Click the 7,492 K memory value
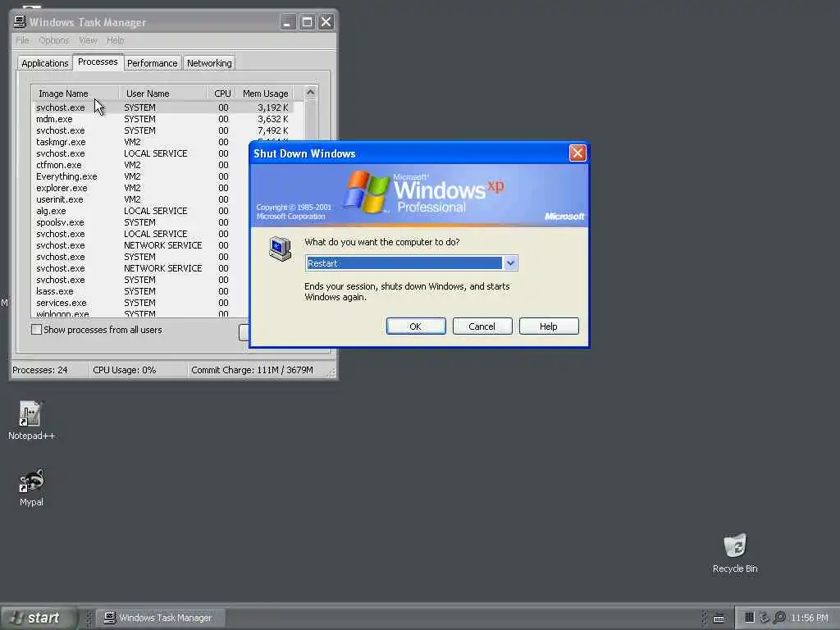This screenshot has width=840, height=630. [272, 130]
